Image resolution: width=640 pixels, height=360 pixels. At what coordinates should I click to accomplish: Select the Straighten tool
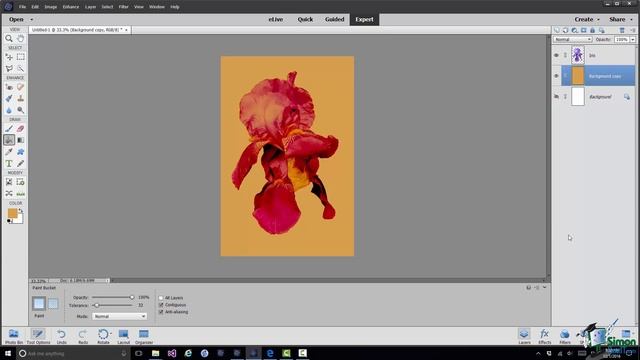point(20,193)
